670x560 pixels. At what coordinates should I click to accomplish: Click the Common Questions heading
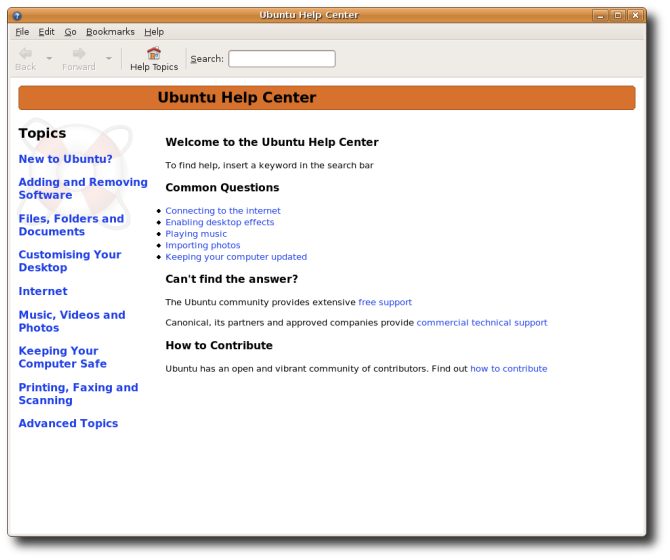(222, 188)
